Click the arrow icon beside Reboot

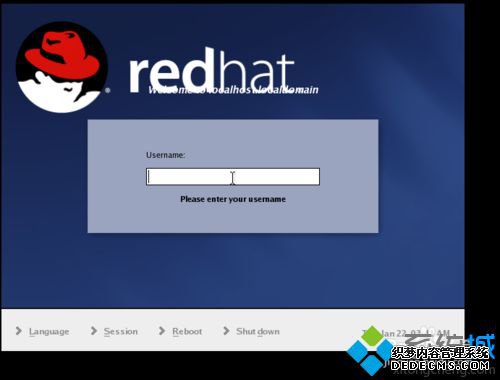[x=162, y=331]
